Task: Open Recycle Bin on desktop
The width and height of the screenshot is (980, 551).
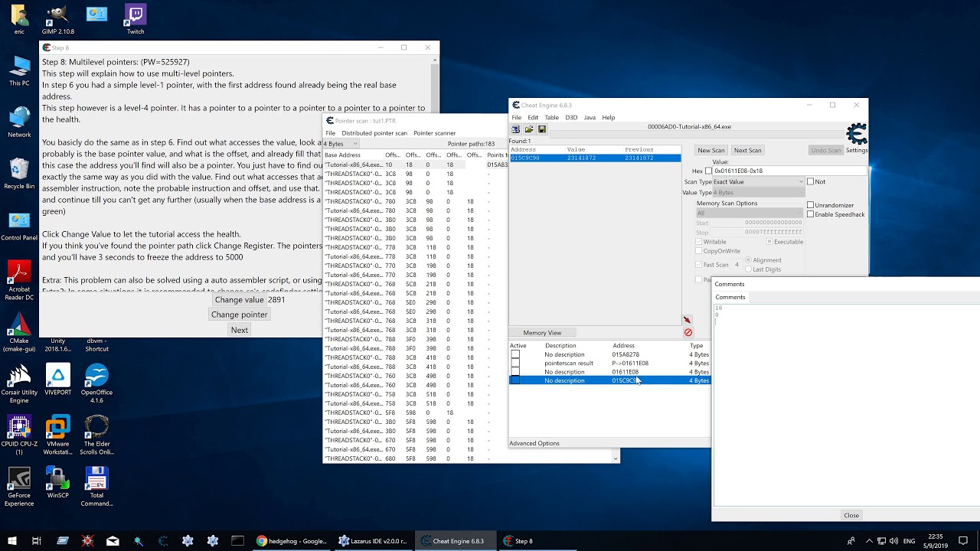Action: 19,174
